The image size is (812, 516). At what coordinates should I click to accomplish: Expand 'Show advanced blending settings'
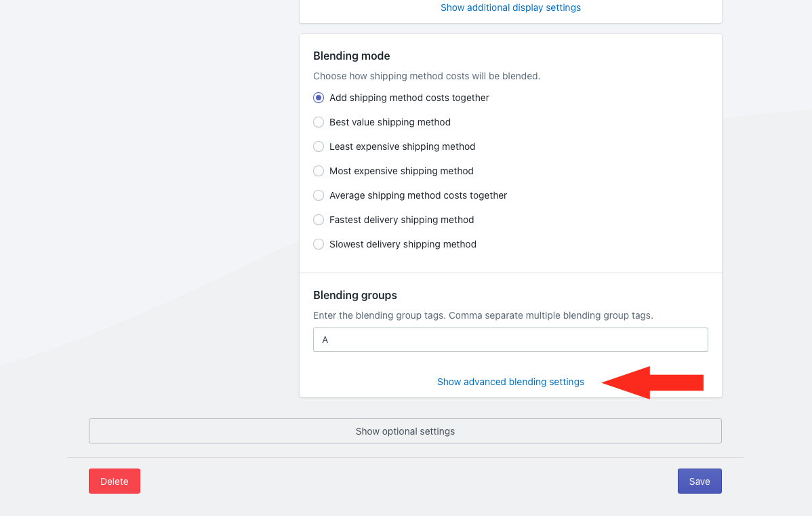[510, 382]
